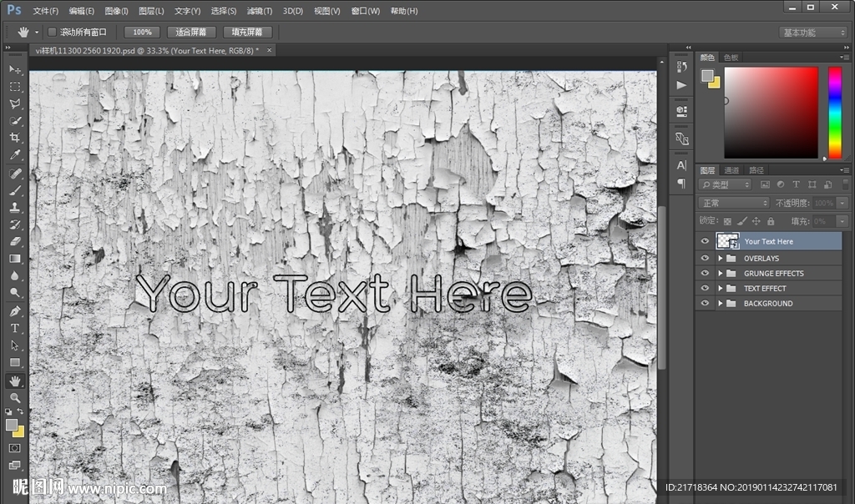The width and height of the screenshot is (855, 504).
Task: Select the Blur tool
Action: point(15,275)
